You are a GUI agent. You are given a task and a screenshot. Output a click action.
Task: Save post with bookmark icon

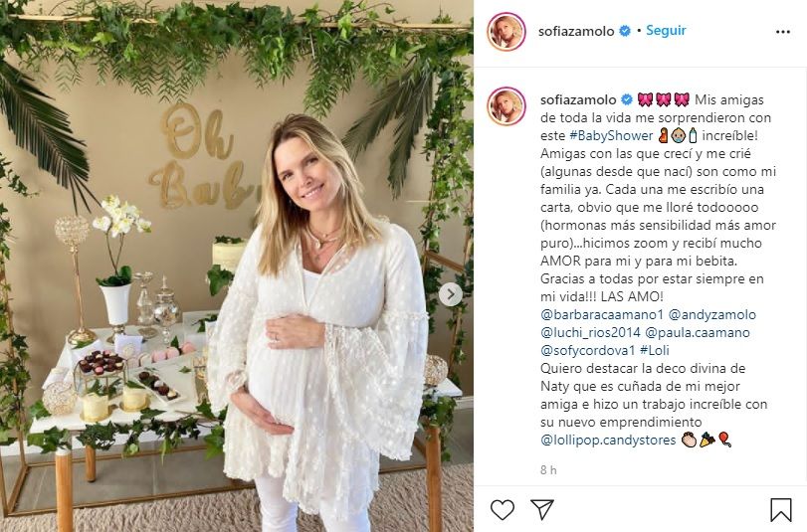(780, 509)
